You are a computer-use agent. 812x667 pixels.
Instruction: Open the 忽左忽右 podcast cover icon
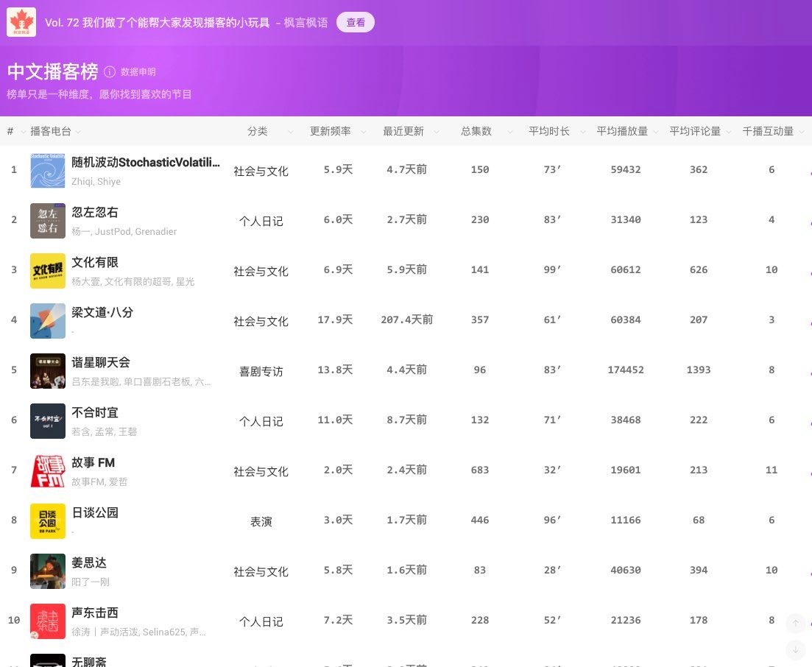click(x=48, y=221)
